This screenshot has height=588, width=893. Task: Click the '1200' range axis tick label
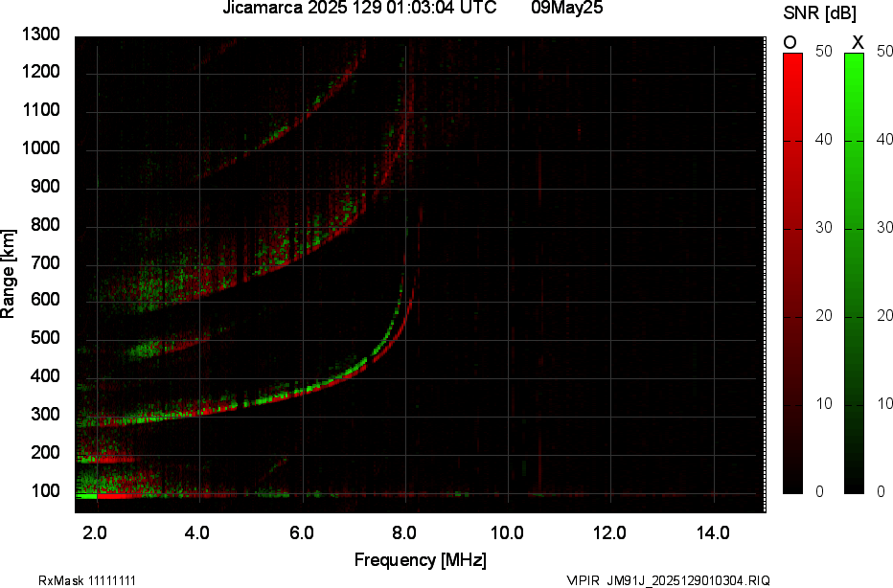[x=40, y=72]
